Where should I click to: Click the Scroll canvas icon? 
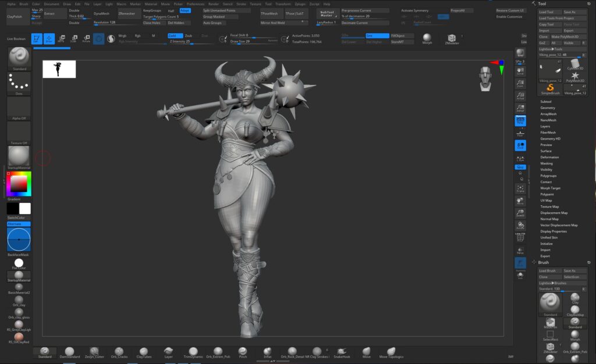pos(520,71)
